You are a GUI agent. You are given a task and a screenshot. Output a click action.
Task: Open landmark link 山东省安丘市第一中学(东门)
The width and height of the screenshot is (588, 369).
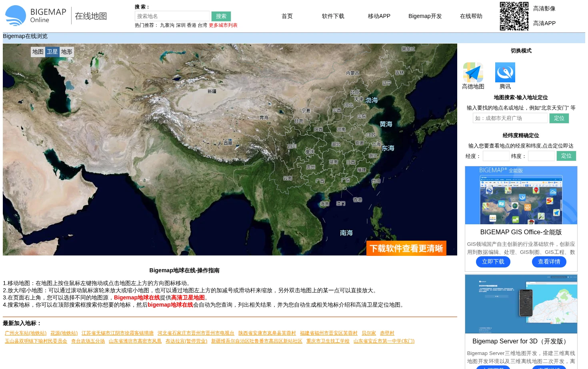384,341
